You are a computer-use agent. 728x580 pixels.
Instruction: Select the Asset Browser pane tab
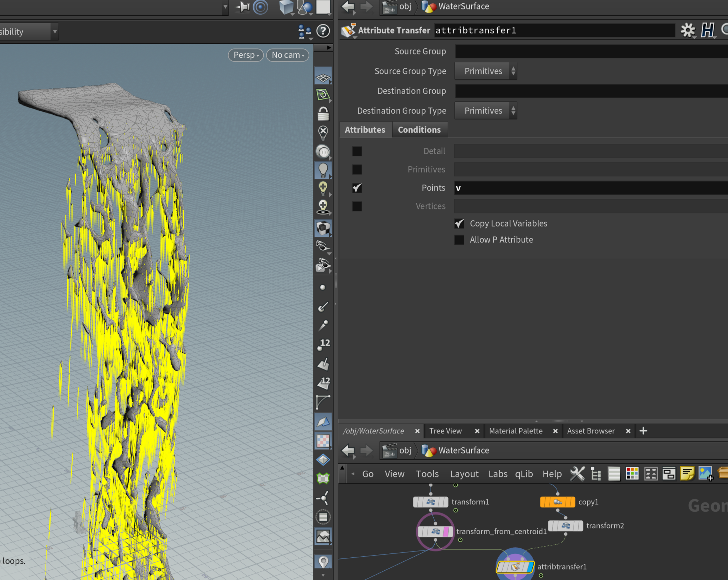(590, 431)
